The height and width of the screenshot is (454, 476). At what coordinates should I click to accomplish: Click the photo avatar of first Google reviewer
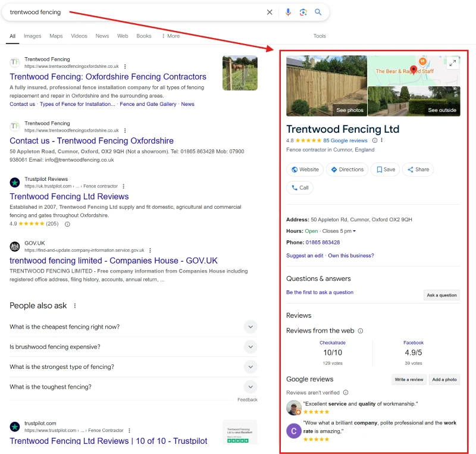click(x=294, y=408)
